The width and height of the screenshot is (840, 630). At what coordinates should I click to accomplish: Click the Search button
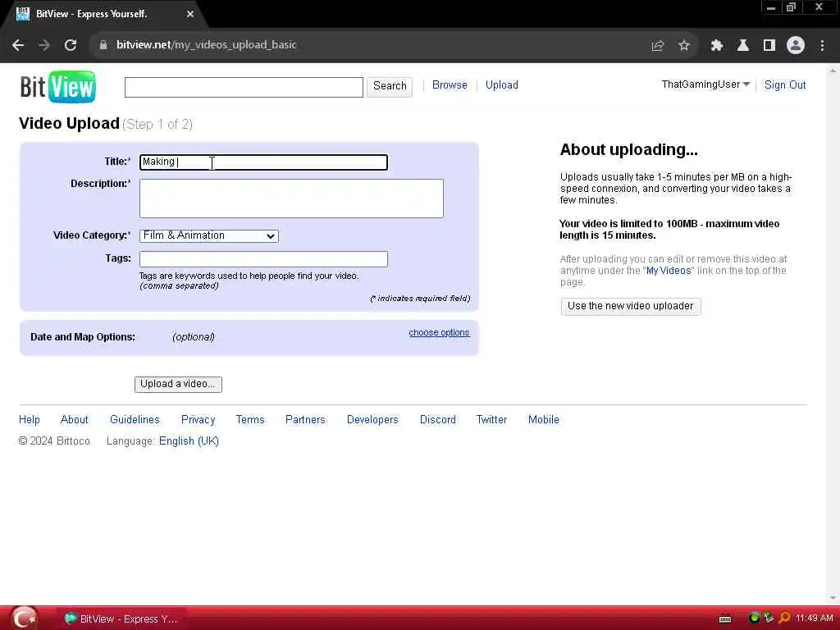390,86
